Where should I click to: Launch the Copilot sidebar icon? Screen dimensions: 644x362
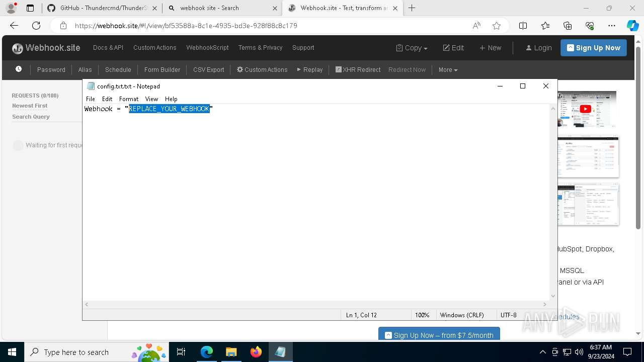point(632,26)
